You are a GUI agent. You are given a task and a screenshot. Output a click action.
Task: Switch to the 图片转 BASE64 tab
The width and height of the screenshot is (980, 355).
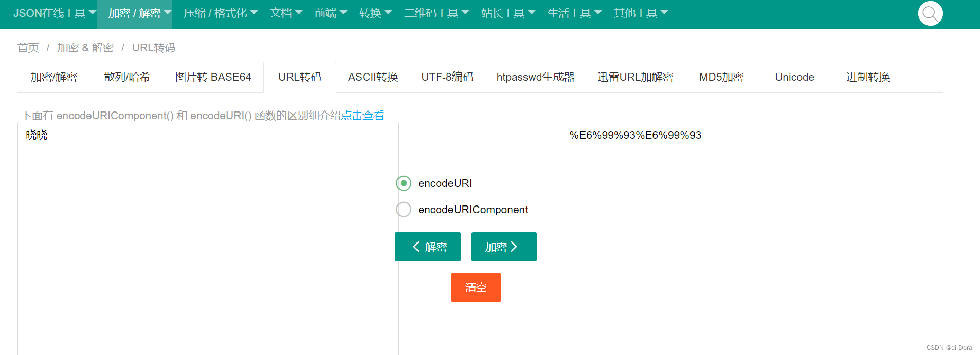pyautogui.click(x=213, y=77)
